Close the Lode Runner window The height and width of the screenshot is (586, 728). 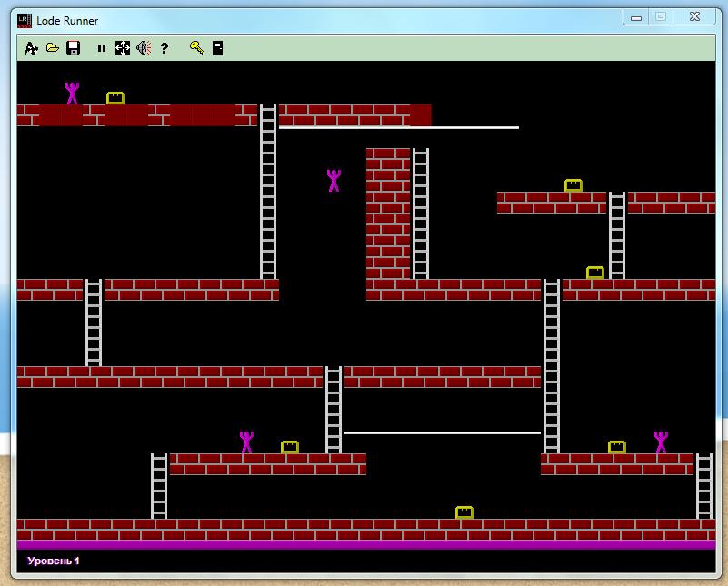694,16
